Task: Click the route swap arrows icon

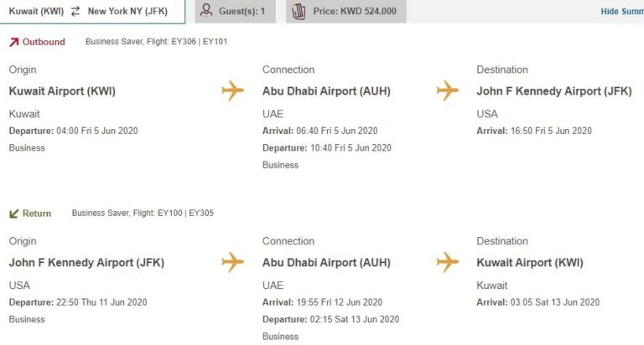Action: 75,12
